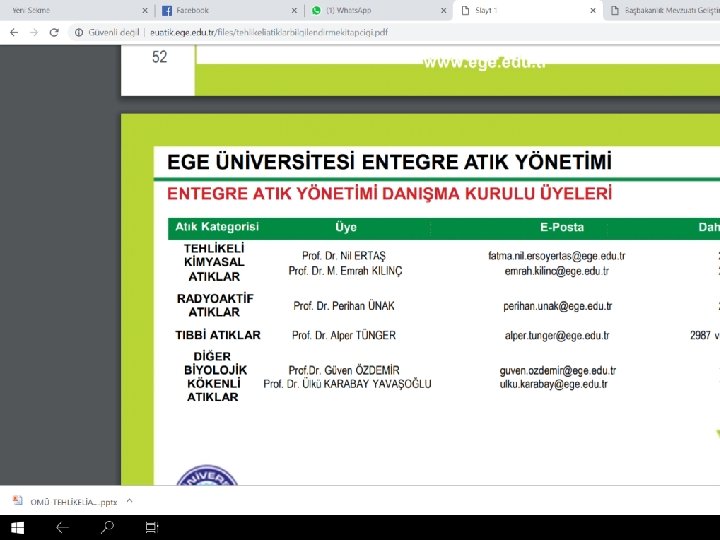Close the Slayt 1 tab
720x540 pixels.
point(593,10)
